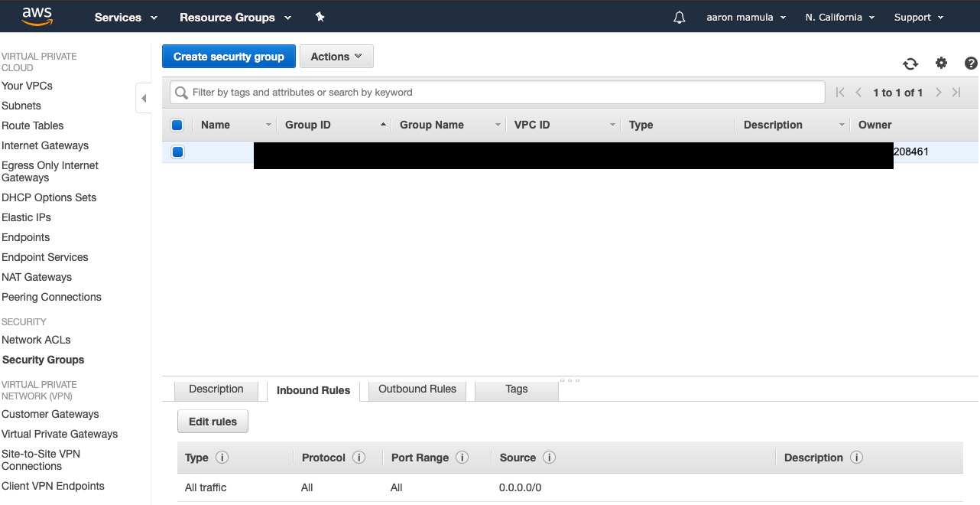Screen dimensions: 980x505
Task: Go to the first page of results
Action: [x=840, y=93]
